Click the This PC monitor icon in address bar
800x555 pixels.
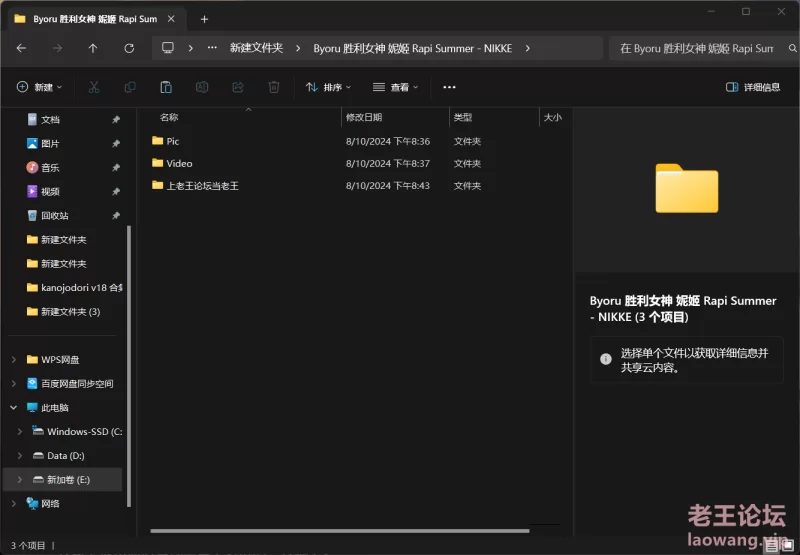pos(168,48)
